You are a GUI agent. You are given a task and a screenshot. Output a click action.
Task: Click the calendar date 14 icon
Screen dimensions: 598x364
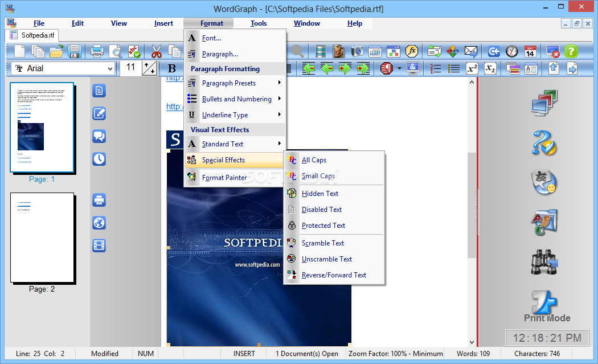pos(530,51)
